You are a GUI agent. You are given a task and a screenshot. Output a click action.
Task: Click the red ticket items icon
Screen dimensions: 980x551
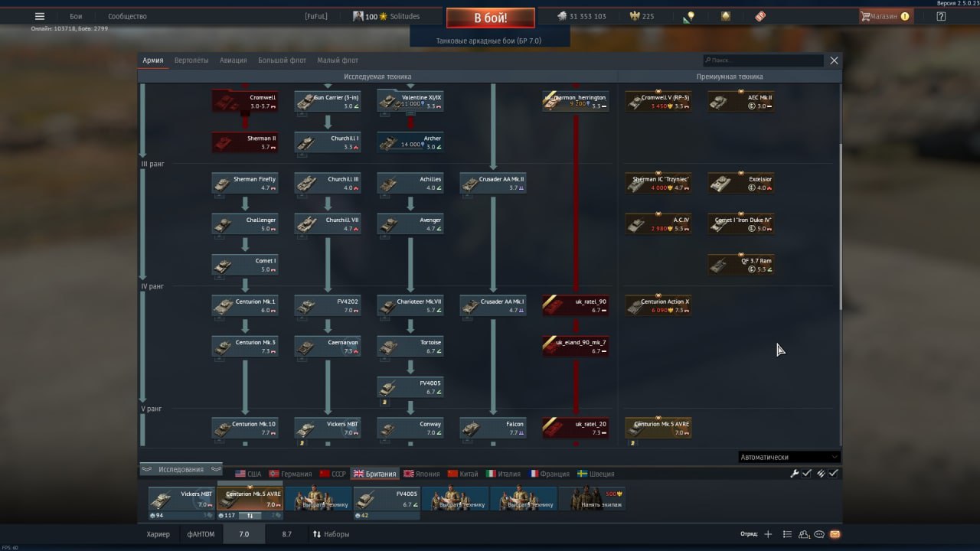pos(760,16)
